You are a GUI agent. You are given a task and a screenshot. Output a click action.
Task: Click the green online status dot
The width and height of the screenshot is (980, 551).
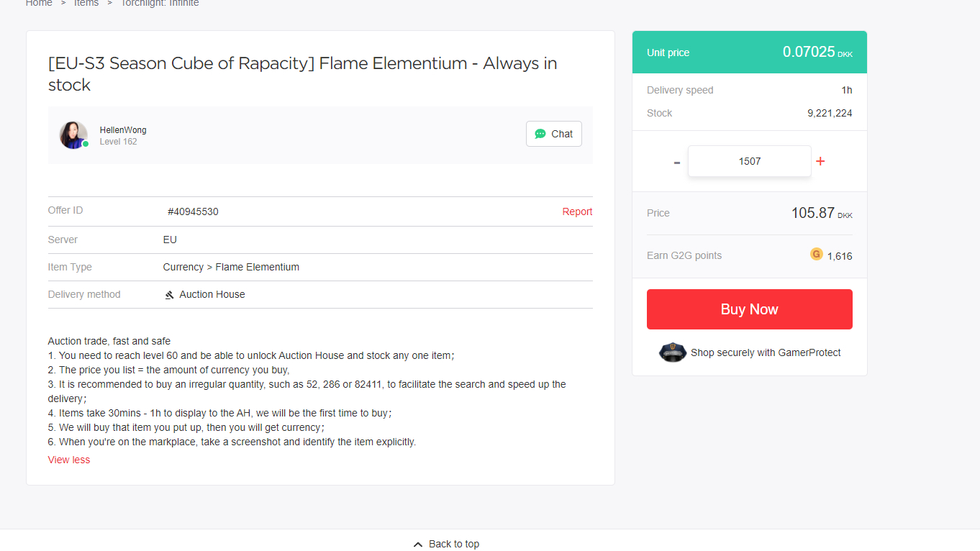(86, 144)
